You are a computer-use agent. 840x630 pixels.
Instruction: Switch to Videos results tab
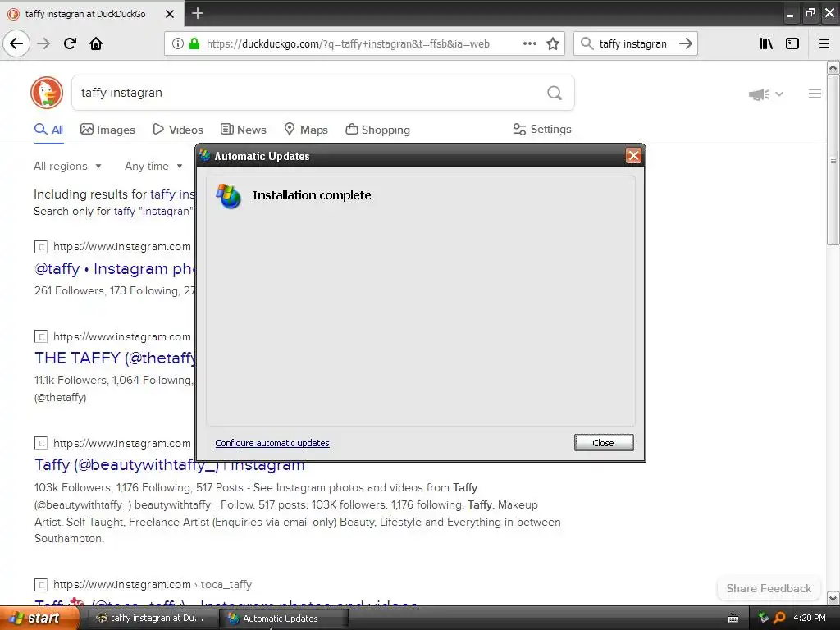coord(178,130)
